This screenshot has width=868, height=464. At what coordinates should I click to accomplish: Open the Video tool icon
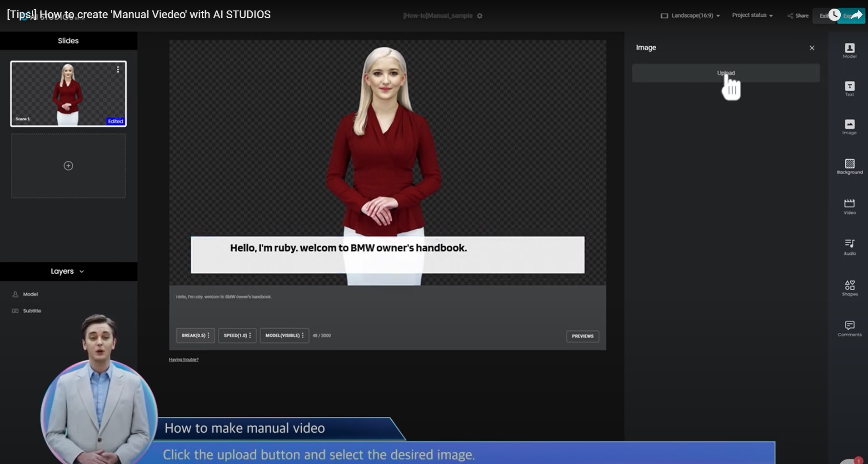click(x=849, y=206)
